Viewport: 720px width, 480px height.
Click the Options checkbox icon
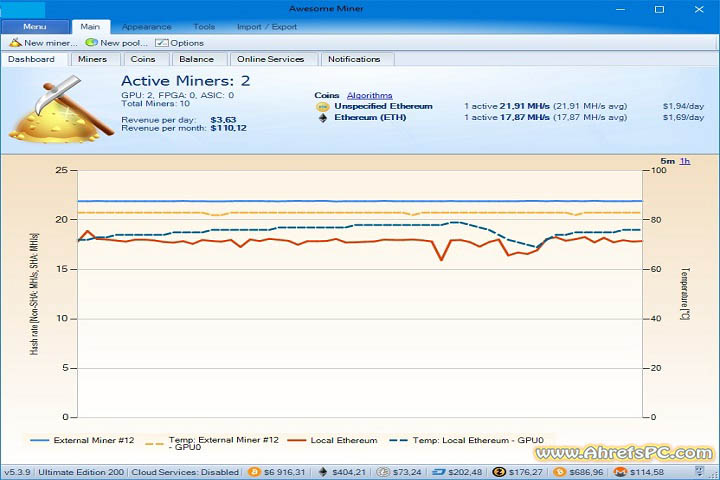click(162, 43)
